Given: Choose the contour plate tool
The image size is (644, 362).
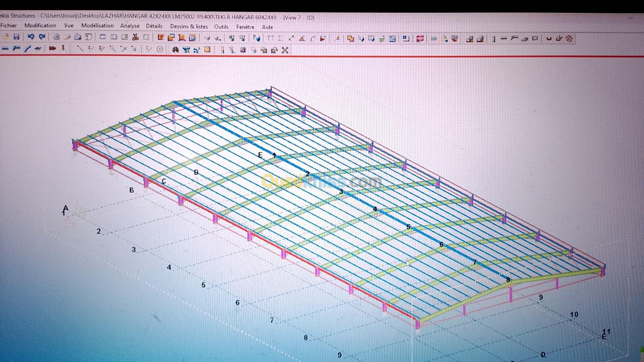Looking at the screenshot, I should click(x=535, y=39).
